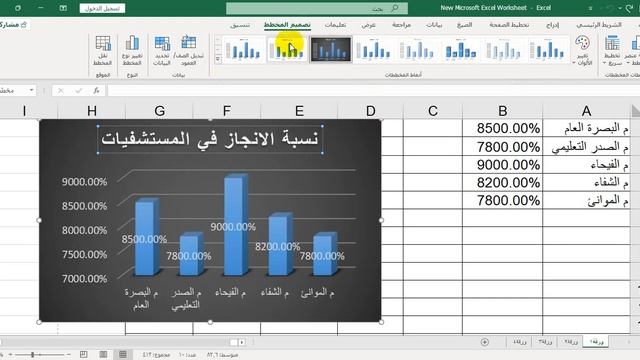Click the fx insert function icon

(96, 90)
